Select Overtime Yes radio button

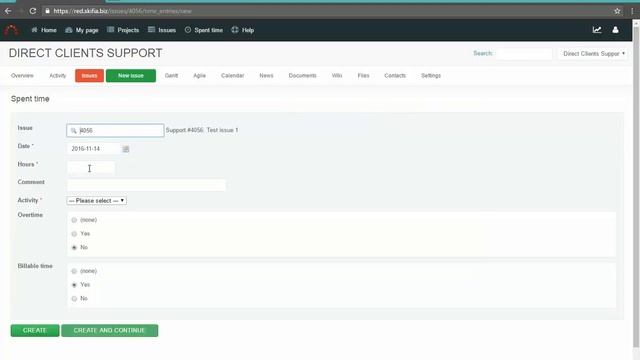click(74, 234)
